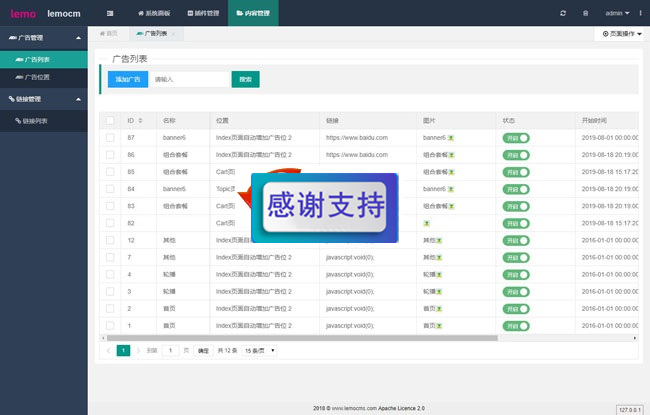Click the name cell banner5 in row 87

174,138
